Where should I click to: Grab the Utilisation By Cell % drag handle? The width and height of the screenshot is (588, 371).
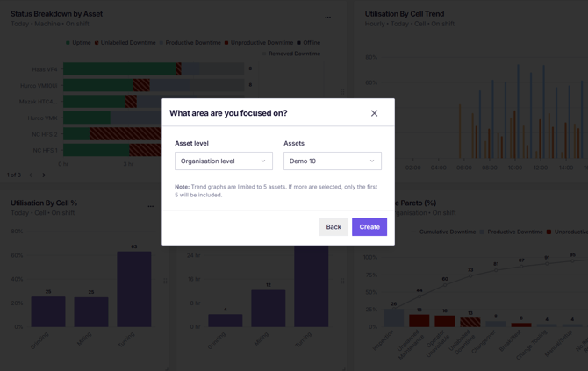pos(165,281)
